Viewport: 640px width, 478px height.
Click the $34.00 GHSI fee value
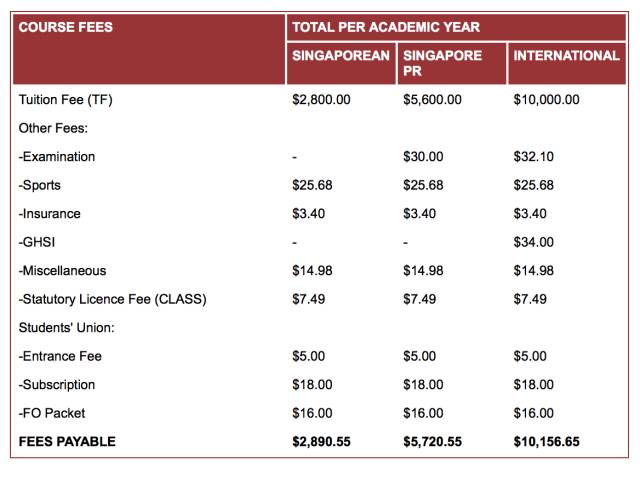point(533,242)
